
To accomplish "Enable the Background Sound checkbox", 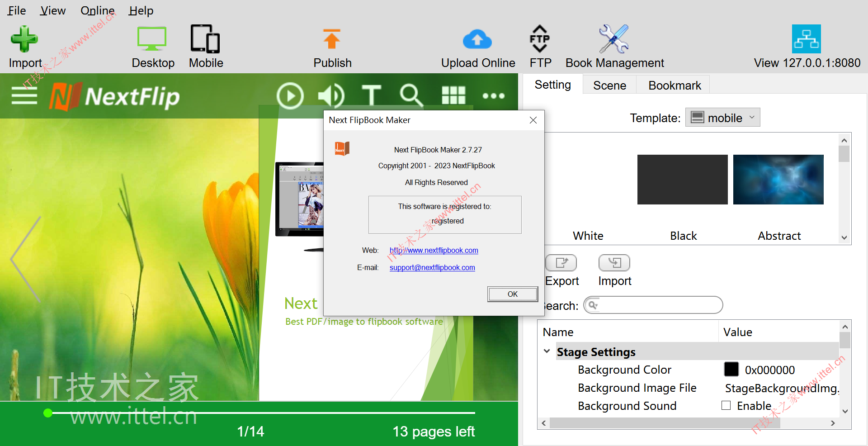I will 726,405.
